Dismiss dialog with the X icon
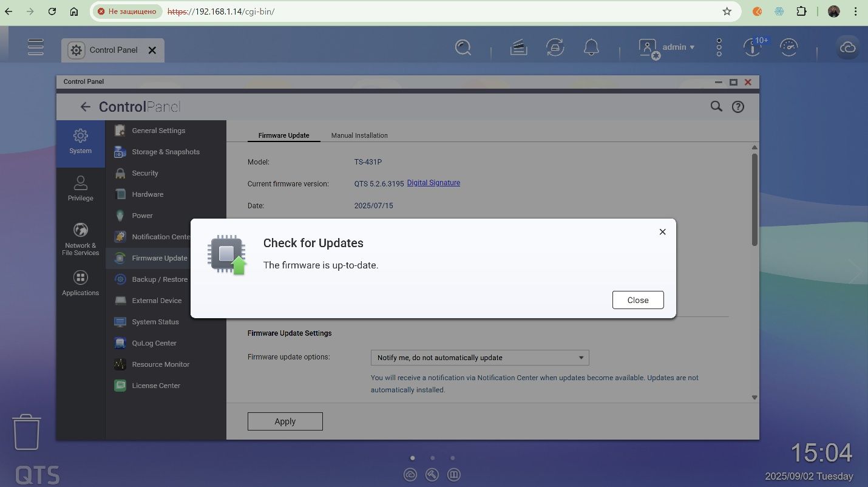 coord(663,231)
